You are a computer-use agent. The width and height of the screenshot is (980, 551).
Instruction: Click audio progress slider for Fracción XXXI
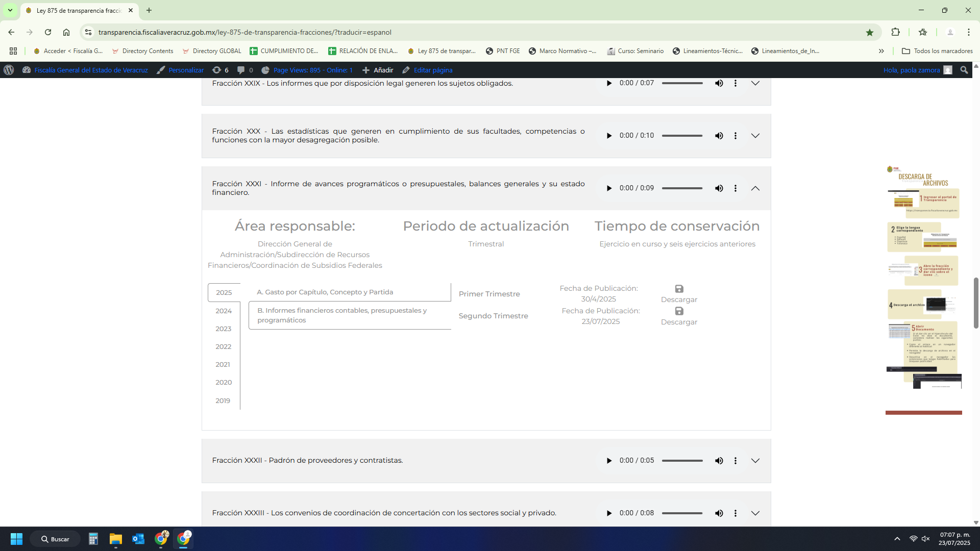click(x=682, y=188)
